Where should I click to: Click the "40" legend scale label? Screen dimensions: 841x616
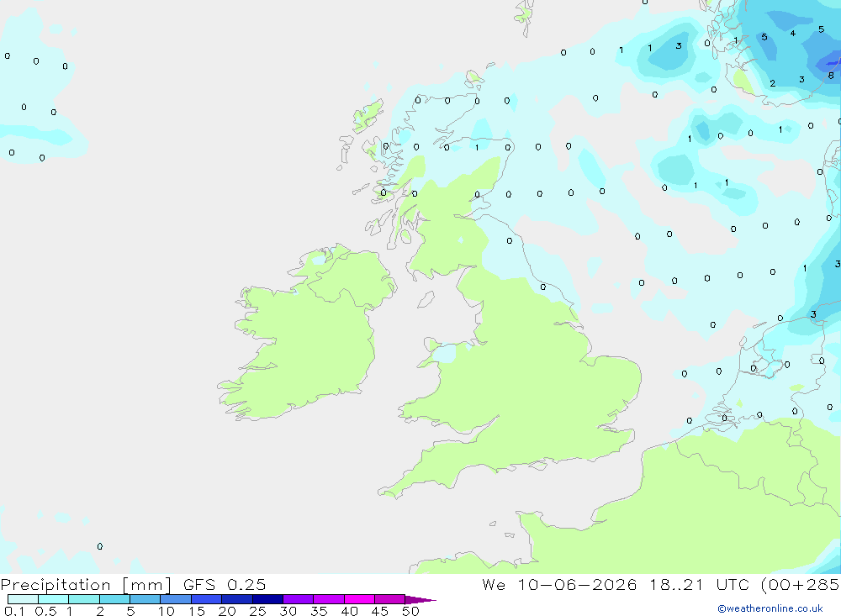click(x=349, y=611)
